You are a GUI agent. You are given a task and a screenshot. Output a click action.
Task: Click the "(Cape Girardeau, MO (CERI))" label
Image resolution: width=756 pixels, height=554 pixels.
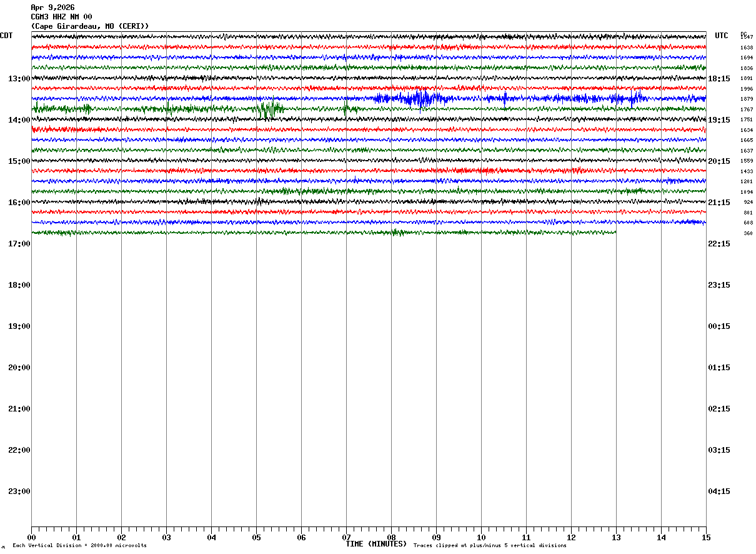[90, 26]
